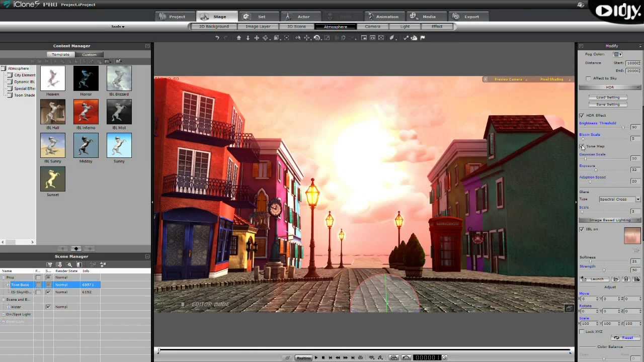Open the 3D Scene sub-tab

pos(296,27)
